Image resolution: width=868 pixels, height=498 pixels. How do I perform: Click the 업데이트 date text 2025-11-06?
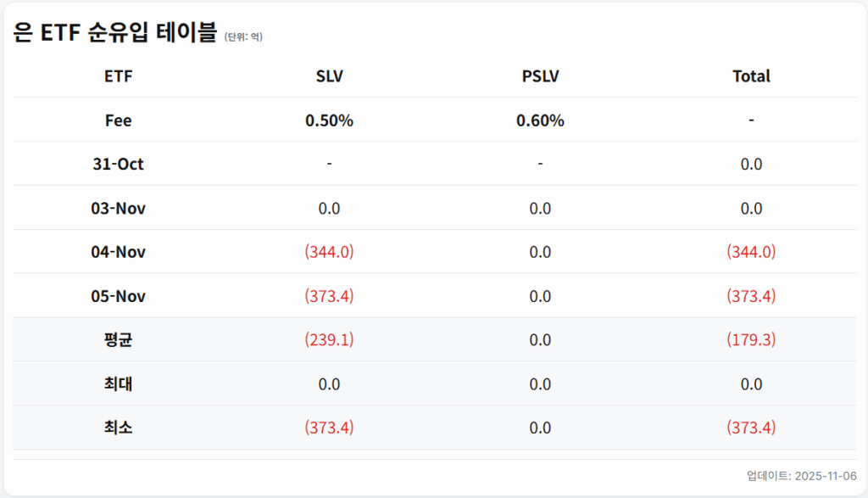801,476
